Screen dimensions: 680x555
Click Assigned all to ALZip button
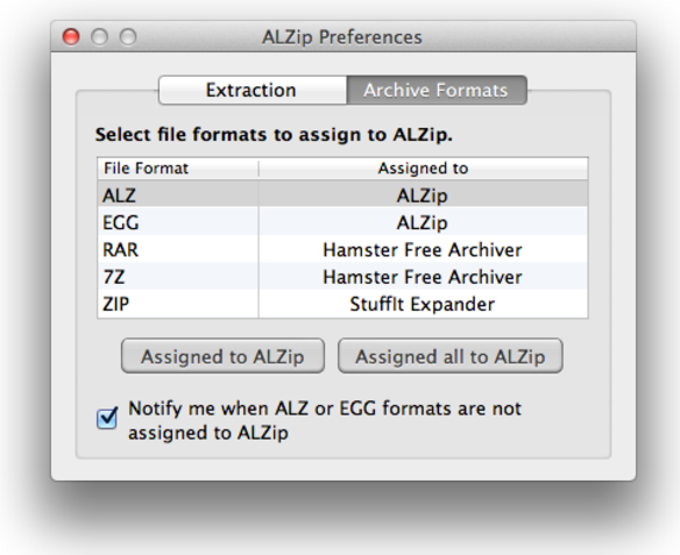pos(450,356)
